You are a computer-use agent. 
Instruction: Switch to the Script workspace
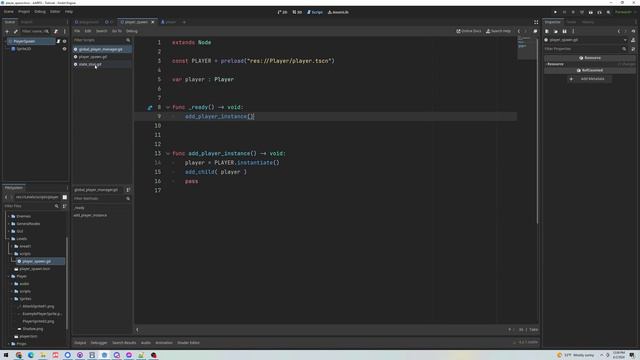click(x=315, y=12)
